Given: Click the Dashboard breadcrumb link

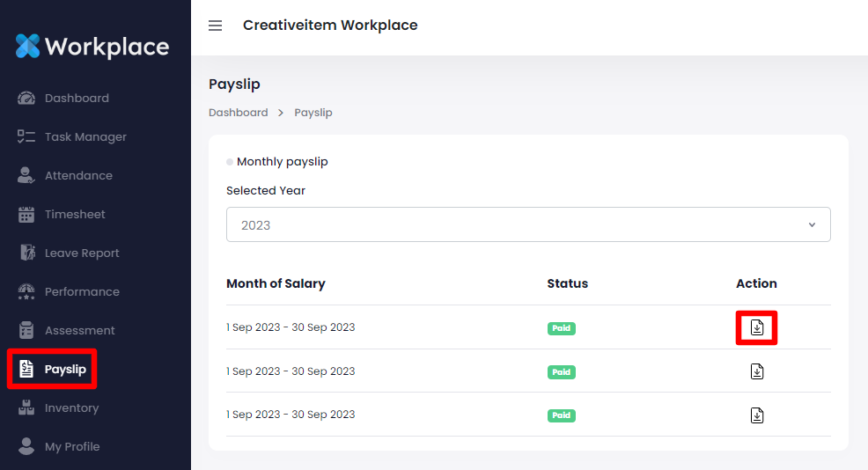Looking at the screenshot, I should click(238, 113).
